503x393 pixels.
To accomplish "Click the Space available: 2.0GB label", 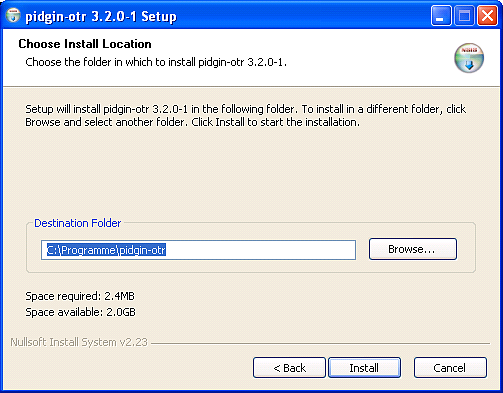I will click(80, 312).
